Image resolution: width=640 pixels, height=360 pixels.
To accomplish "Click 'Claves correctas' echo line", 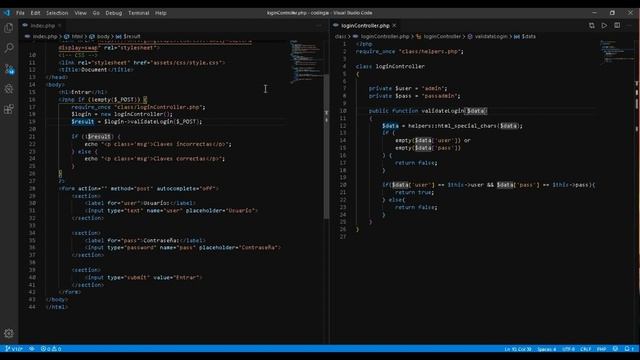I will click(155, 158).
